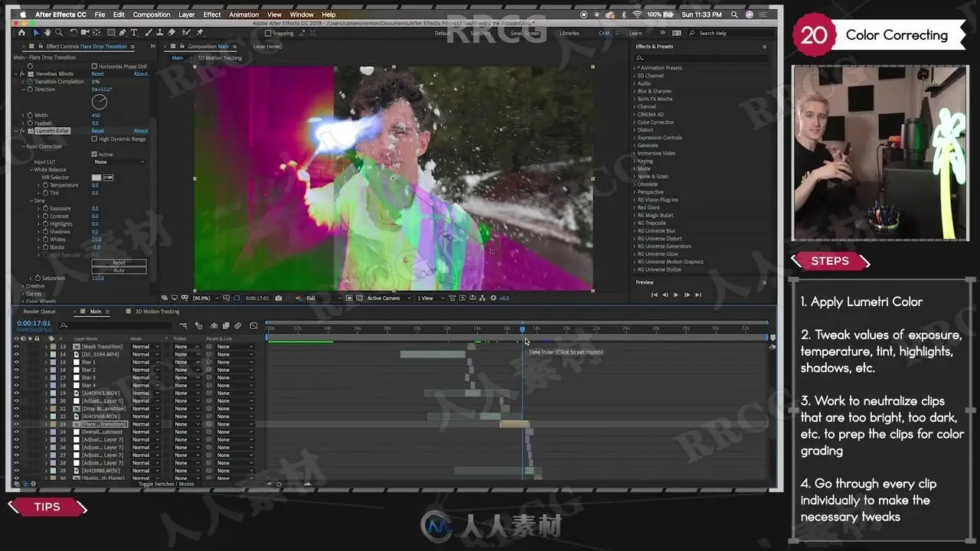This screenshot has height=551, width=980.
Task: Open the Composition menu
Action: click(152, 15)
